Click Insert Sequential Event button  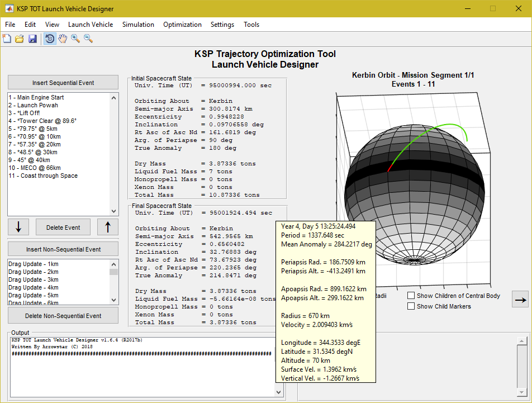63,83
